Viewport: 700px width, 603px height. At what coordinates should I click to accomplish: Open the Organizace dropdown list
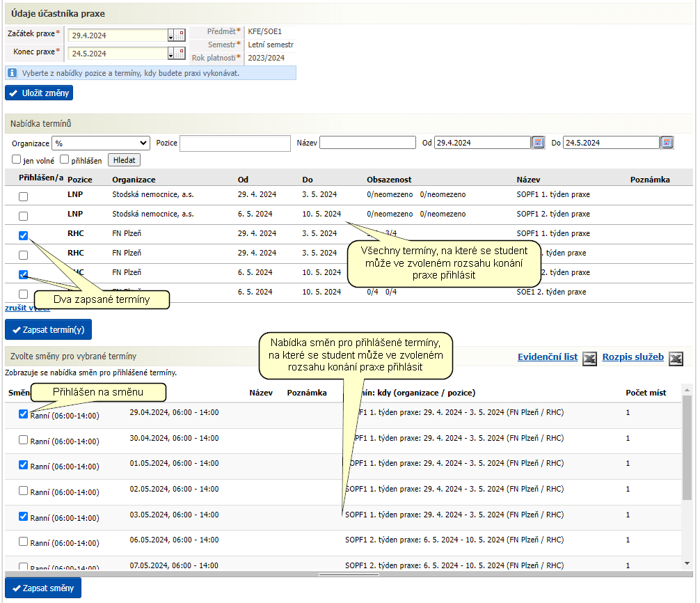point(101,143)
